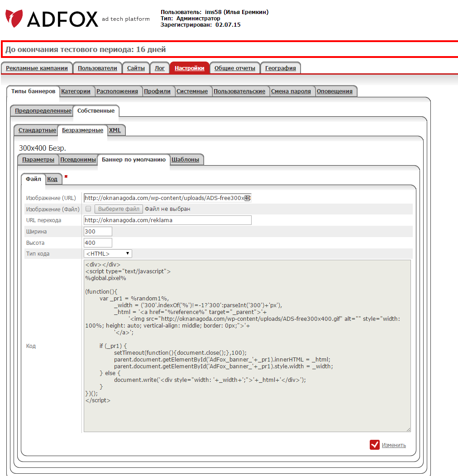Go to the Общие отчеты tab
The width and height of the screenshot is (458, 476).
tap(234, 68)
